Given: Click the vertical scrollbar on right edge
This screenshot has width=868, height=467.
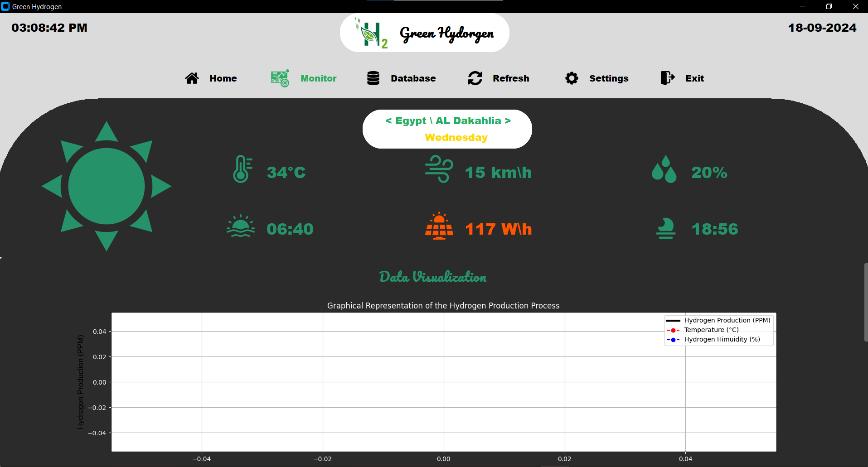Looking at the screenshot, I should 865,302.
